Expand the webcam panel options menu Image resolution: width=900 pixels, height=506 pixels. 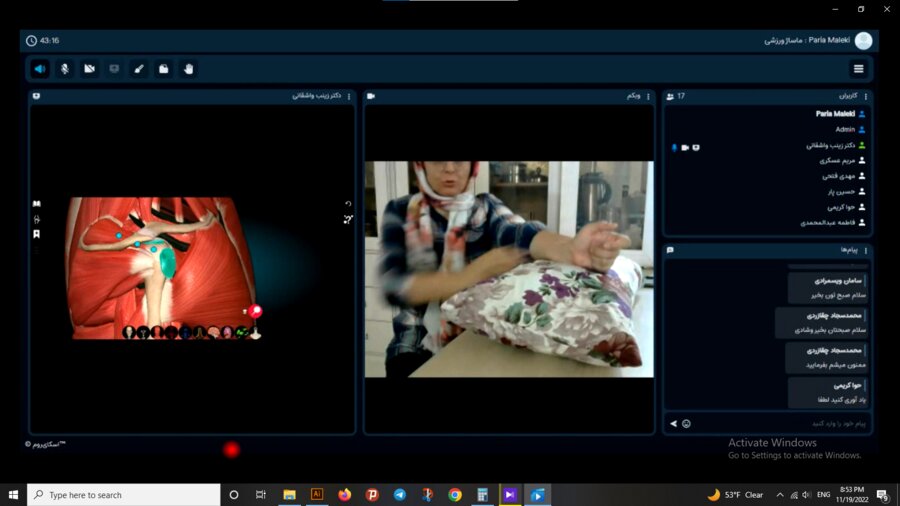[x=648, y=96]
